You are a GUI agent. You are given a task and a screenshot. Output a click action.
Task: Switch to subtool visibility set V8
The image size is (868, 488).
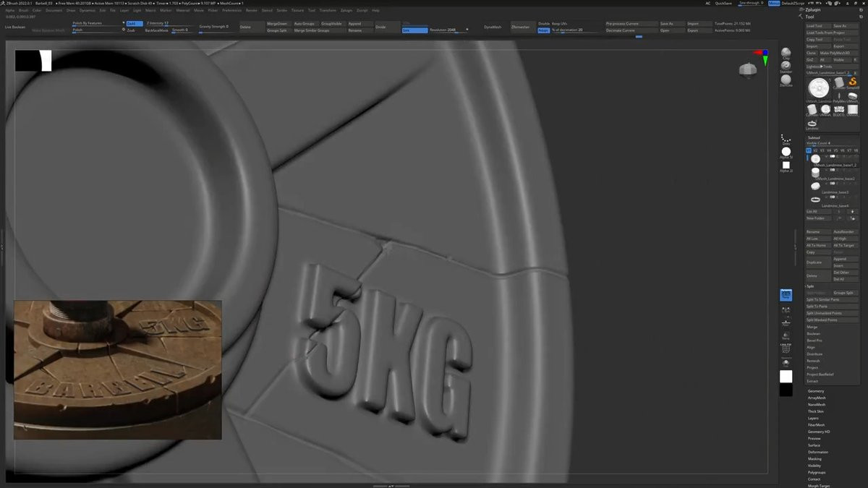click(x=856, y=150)
